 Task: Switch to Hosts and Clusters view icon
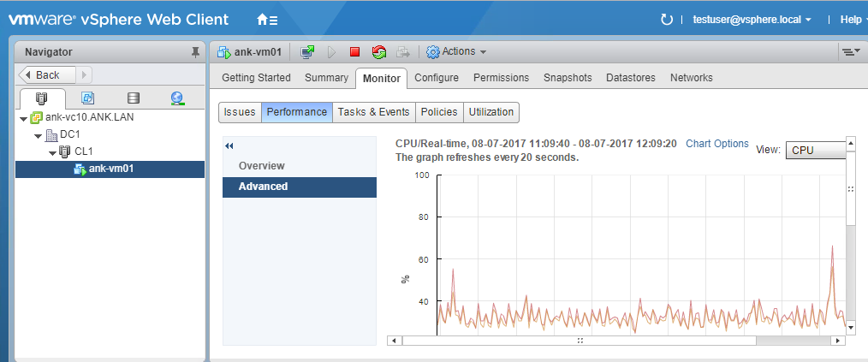(x=42, y=98)
